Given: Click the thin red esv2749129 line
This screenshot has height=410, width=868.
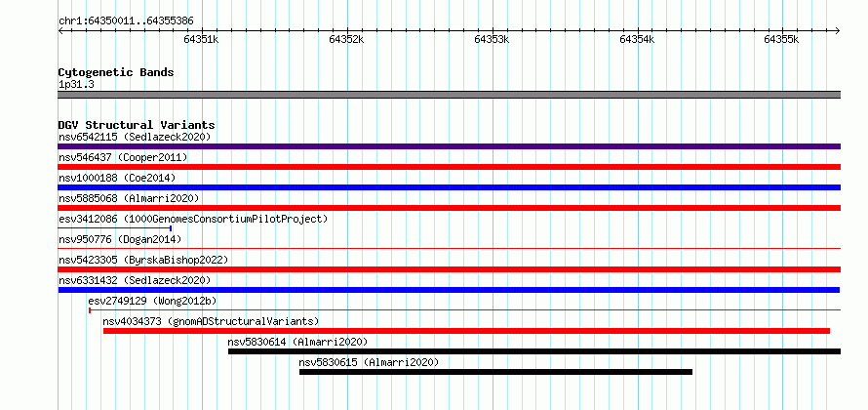Looking at the screenshot, I should [x=464, y=310].
